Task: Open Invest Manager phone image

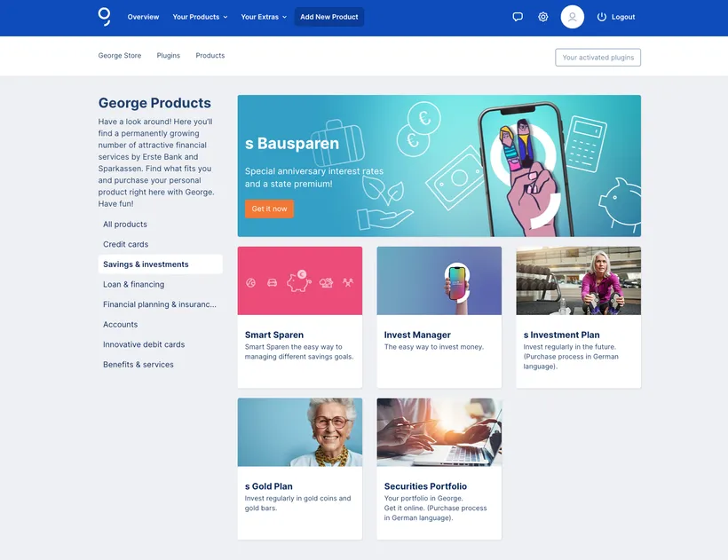Action: [x=439, y=280]
